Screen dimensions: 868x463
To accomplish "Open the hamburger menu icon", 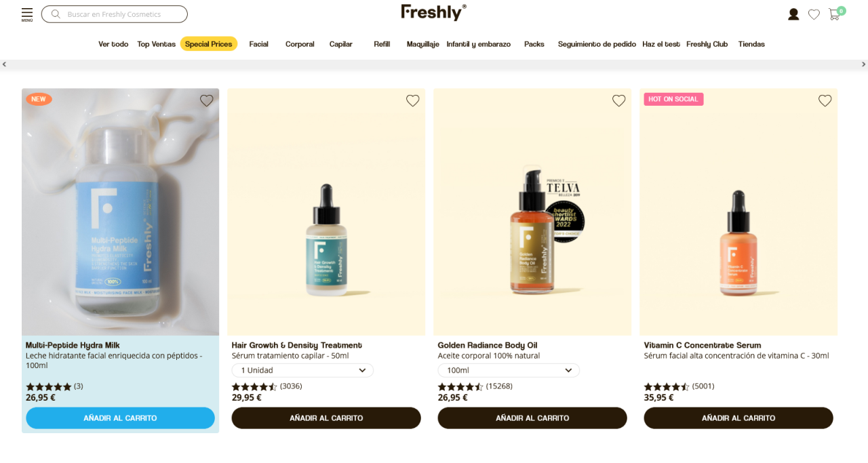I will point(27,14).
